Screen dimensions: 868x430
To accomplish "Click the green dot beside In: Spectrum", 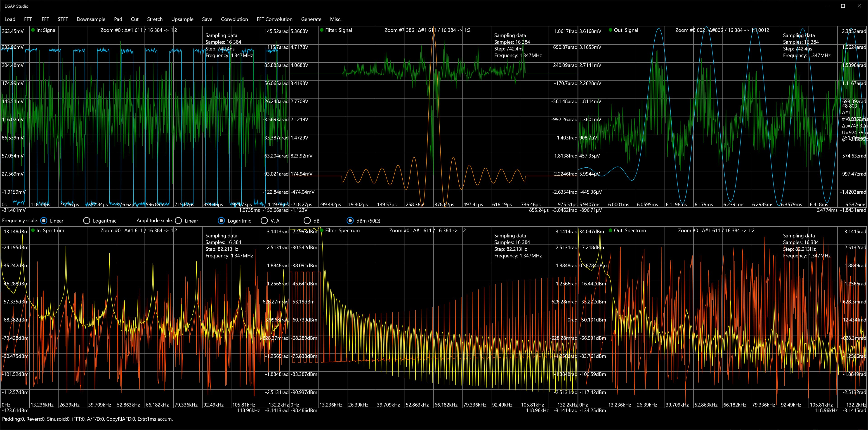I will click(33, 230).
